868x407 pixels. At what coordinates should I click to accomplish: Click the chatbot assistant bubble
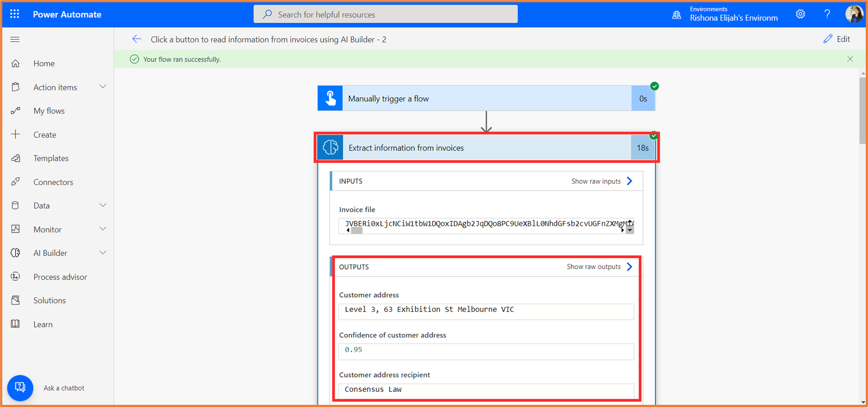pyautogui.click(x=20, y=388)
